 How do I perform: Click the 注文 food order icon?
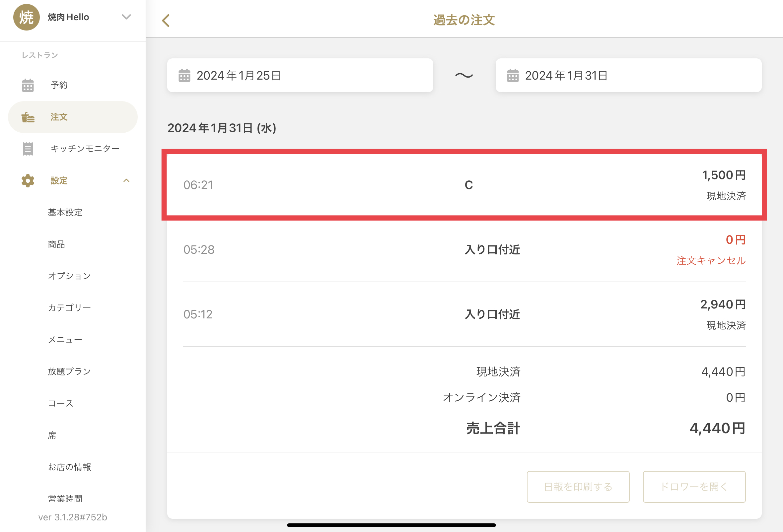28,117
